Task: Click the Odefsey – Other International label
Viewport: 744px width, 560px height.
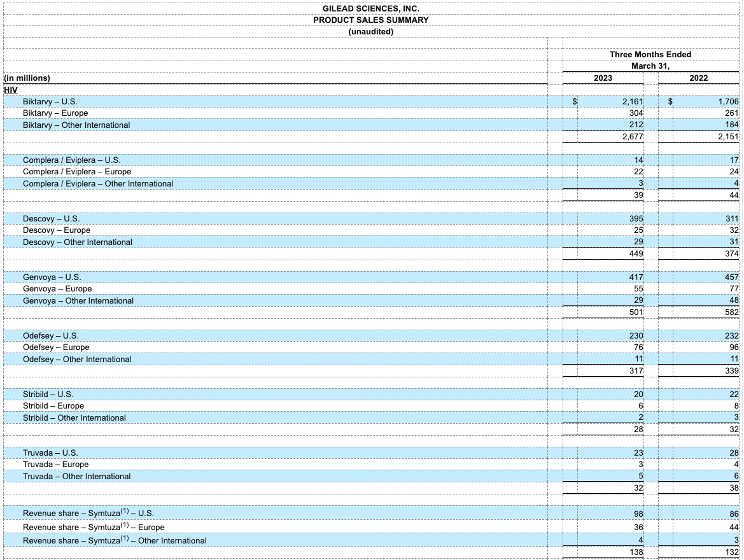Action: tap(77, 360)
